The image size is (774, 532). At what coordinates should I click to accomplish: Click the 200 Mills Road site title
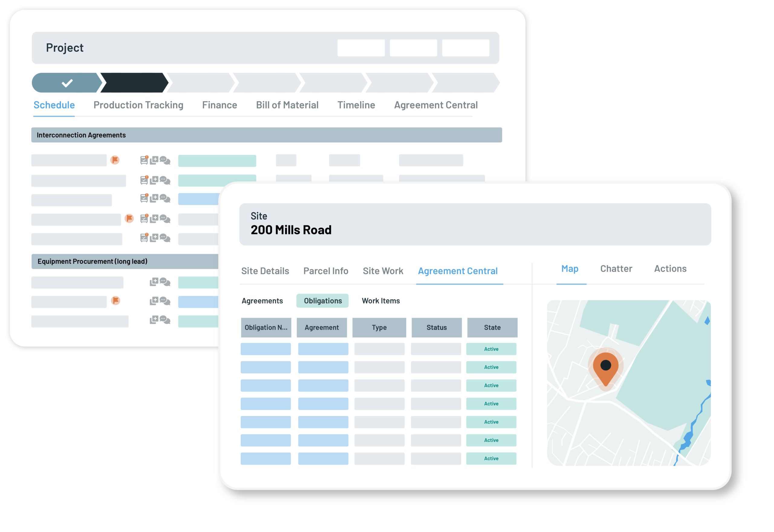(x=291, y=230)
